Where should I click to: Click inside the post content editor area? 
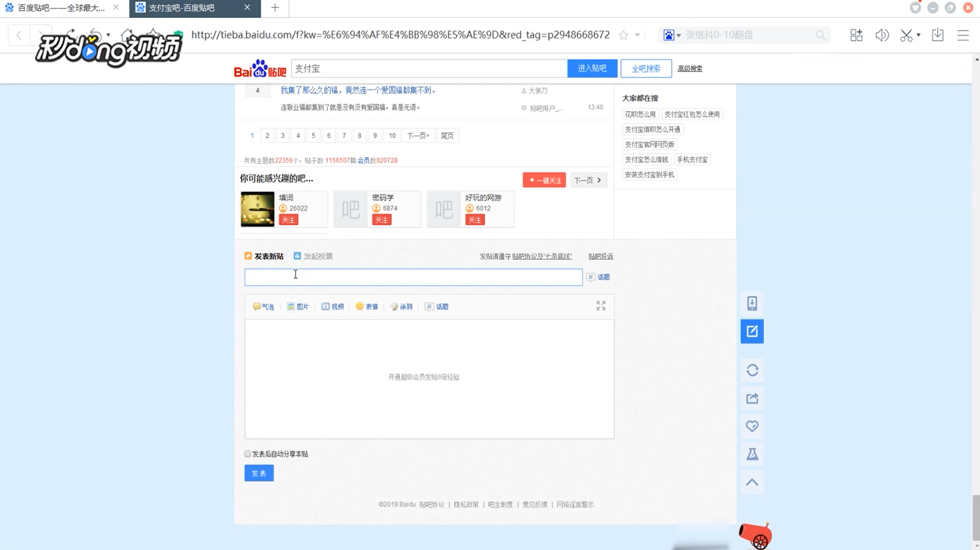tap(429, 379)
